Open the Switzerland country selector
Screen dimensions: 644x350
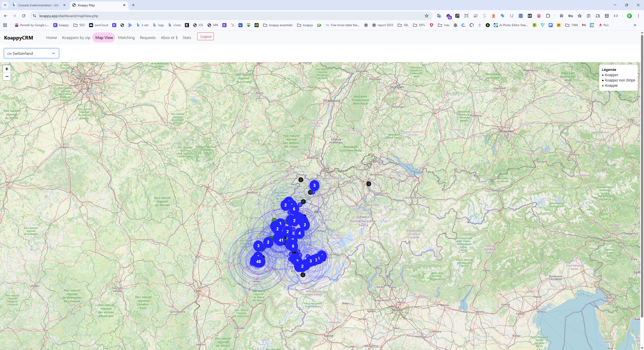coord(31,53)
